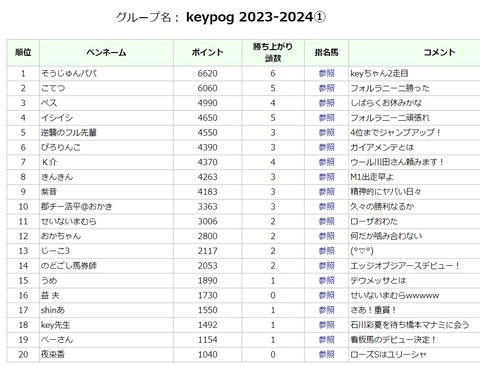The height and width of the screenshot is (367, 480).
Task: Select pen name こてつ
Action: (x=53, y=88)
